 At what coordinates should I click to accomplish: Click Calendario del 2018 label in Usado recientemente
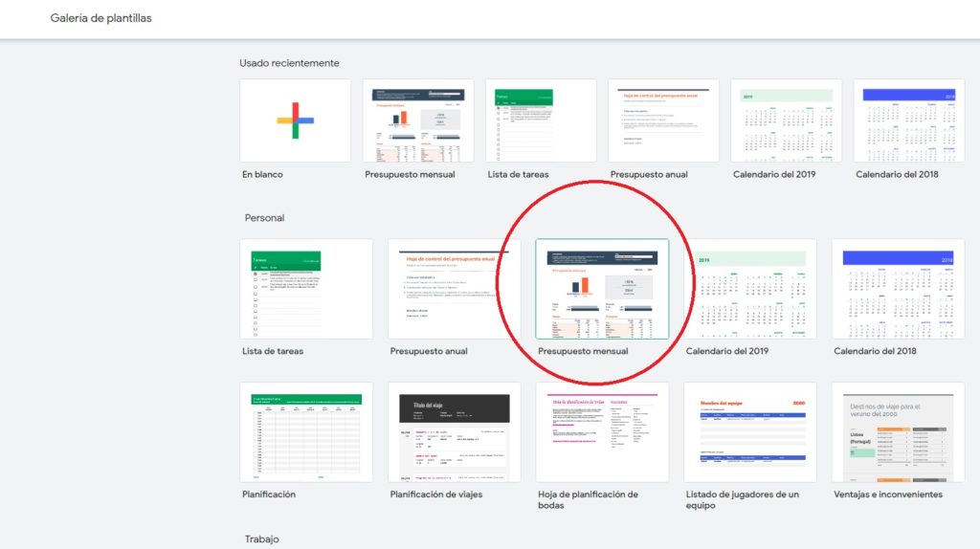pyautogui.click(x=897, y=175)
